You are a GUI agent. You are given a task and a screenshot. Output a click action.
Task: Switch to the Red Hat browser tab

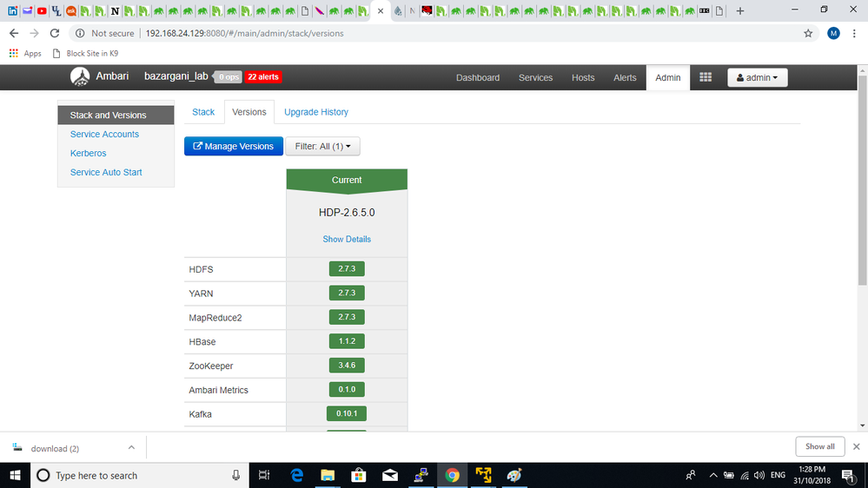[427, 10]
